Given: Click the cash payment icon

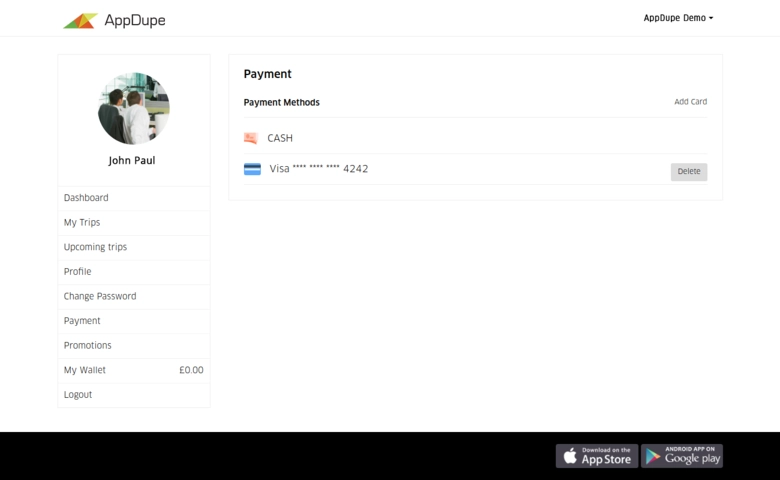Looking at the screenshot, I should pyautogui.click(x=251, y=138).
